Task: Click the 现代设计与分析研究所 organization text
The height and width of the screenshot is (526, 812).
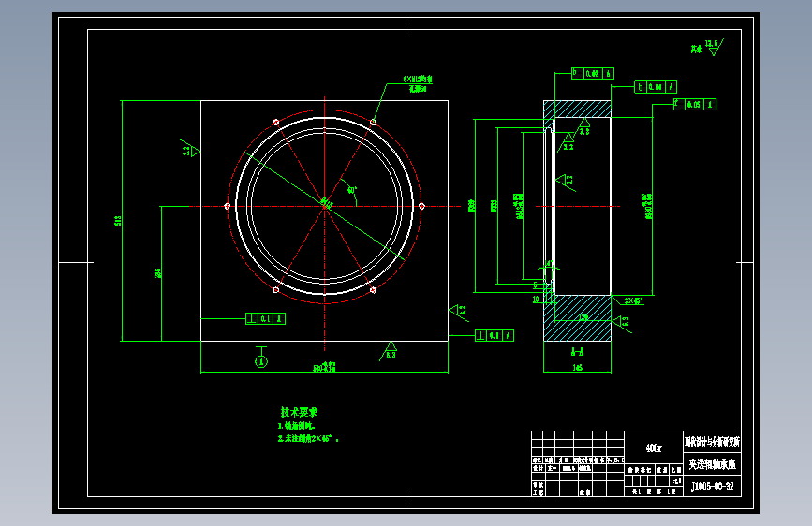Action: (x=712, y=442)
